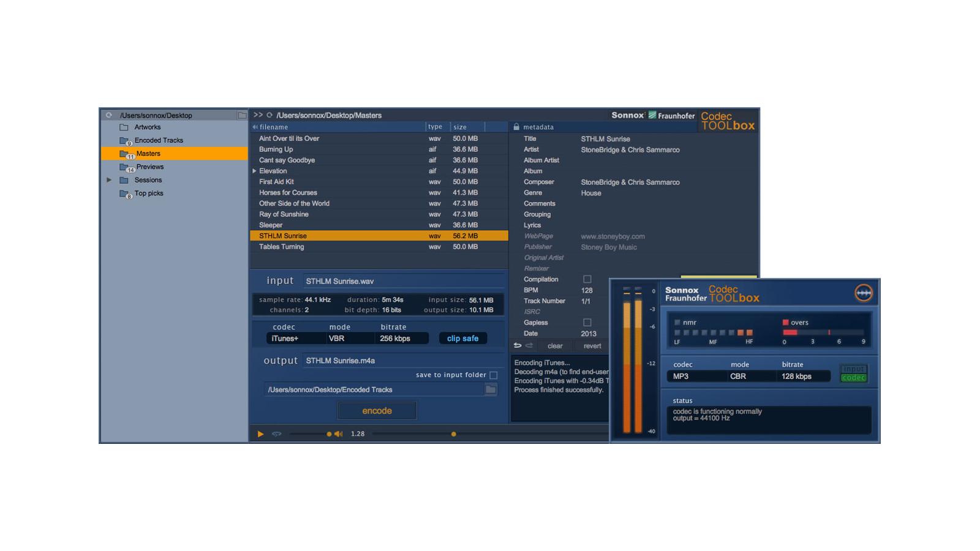This screenshot has width=980, height=551.
Task: Select the 'Sleeper' file row
Action: tap(379, 225)
